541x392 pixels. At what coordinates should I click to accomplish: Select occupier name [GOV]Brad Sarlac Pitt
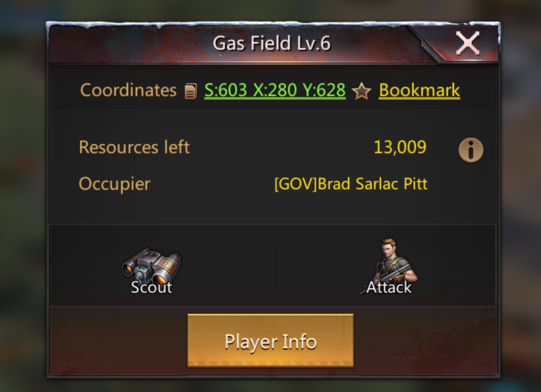351,184
